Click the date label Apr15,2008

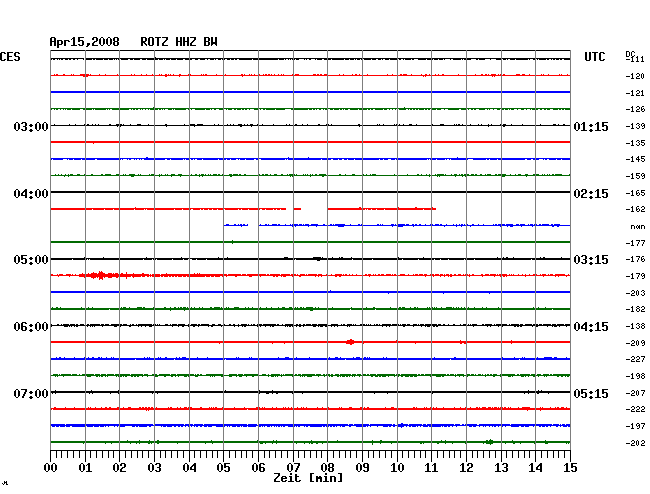tap(85, 42)
